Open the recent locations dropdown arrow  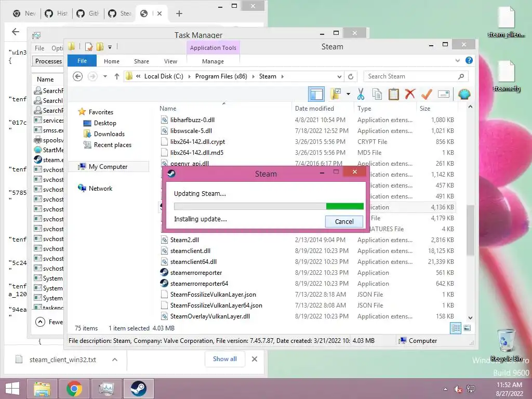tap(105, 76)
